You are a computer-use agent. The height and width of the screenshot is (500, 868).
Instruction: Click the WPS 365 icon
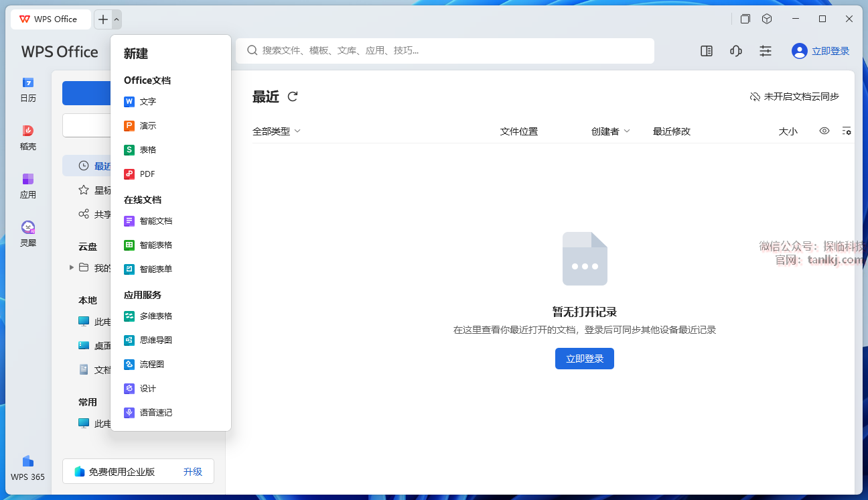coord(27,468)
